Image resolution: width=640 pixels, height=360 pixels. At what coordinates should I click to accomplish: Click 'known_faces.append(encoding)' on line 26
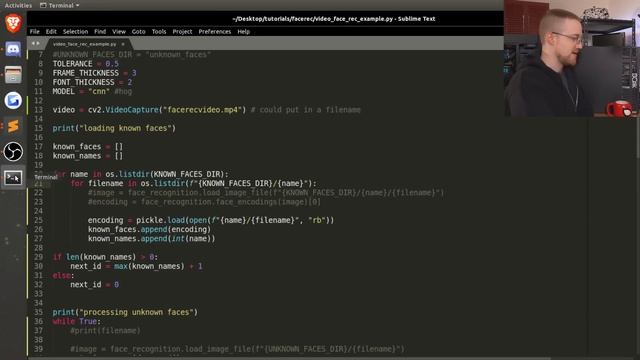click(149, 229)
